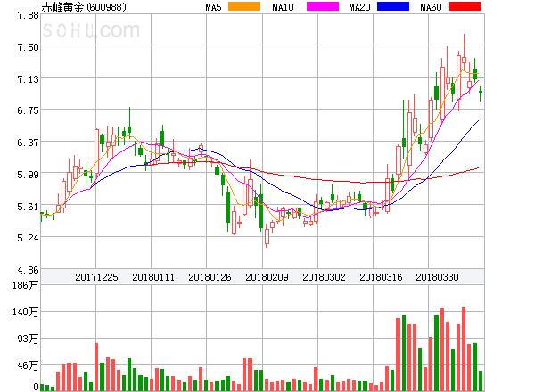The image size is (535, 392).
Task: Select the stock title 赤峰黄金 (600988)
Action: [x=84, y=7]
